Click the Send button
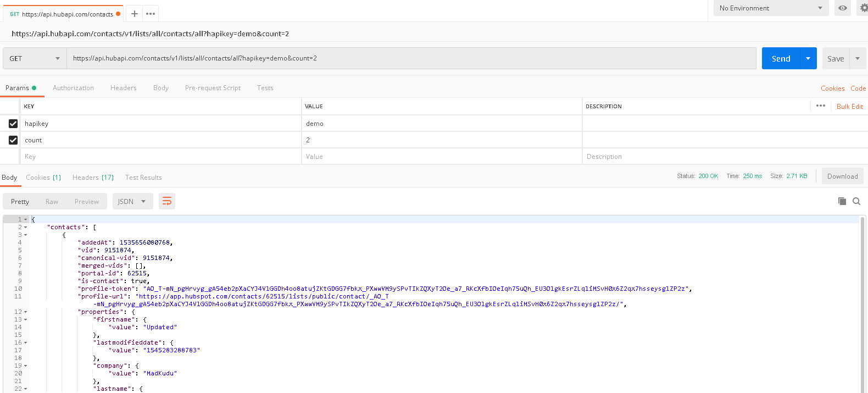The height and width of the screenshot is (393, 868). (x=781, y=58)
